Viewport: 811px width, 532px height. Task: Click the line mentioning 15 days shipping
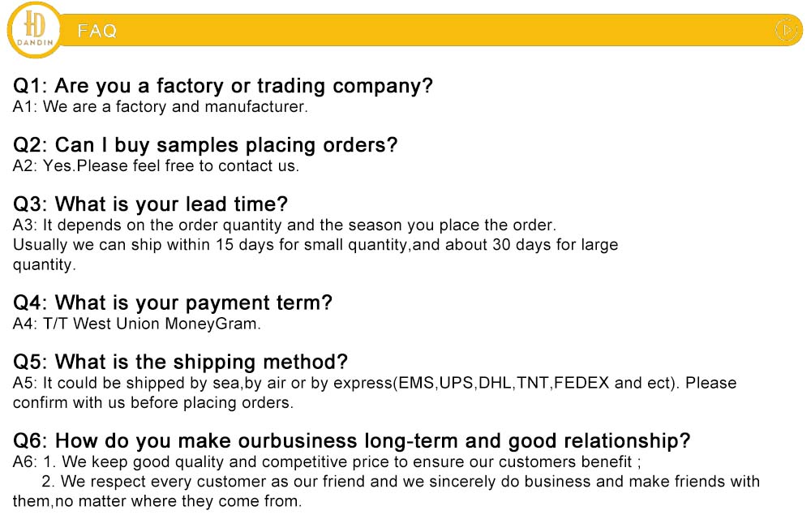click(315, 245)
